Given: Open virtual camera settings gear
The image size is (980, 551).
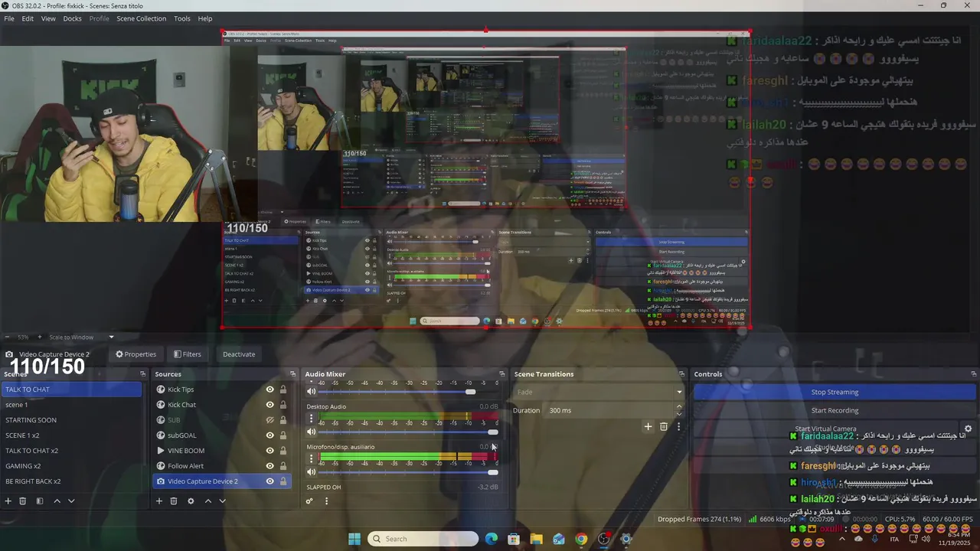Looking at the screenshot, I should click(968, 429).
